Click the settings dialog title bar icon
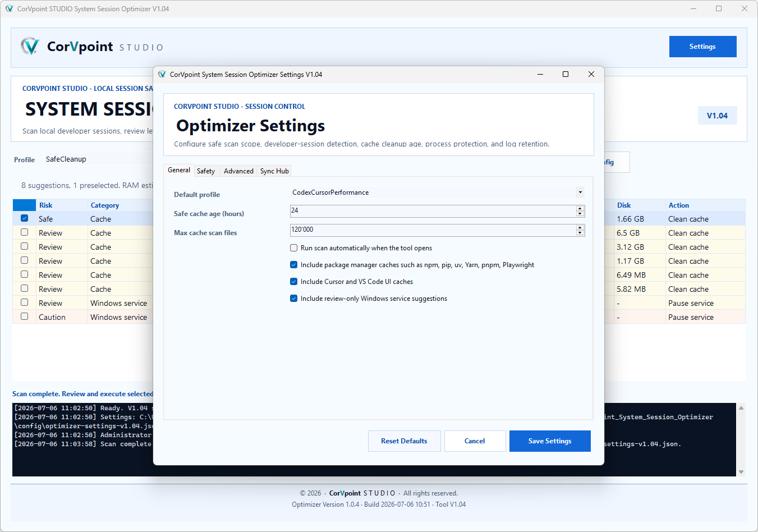Viewport: 758px width, 532px height. click(162, 74)
